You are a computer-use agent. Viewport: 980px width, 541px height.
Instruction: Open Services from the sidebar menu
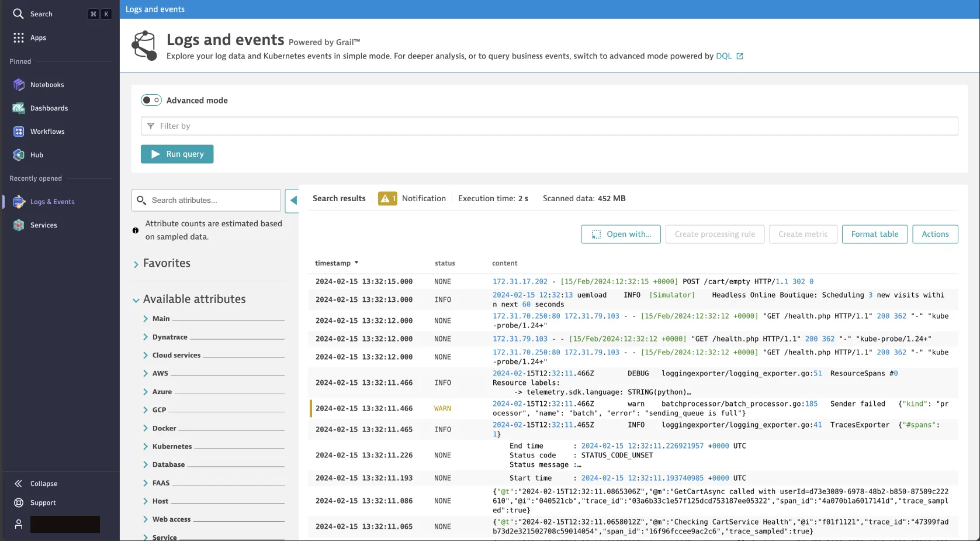click(44, 225)
